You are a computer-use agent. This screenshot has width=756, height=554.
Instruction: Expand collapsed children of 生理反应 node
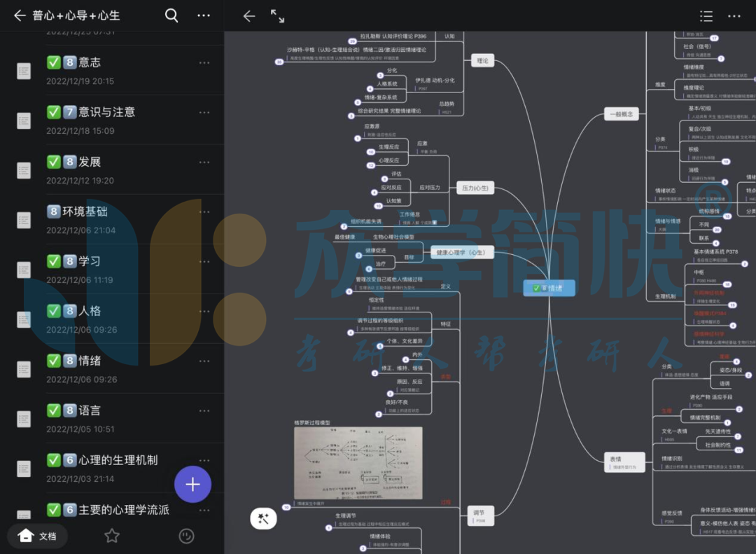(370, 152)
